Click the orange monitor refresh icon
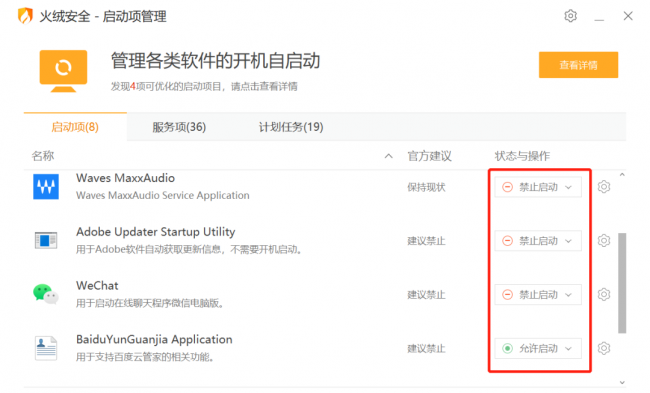This screenshot has width=650, height=393. coord(63,71)
